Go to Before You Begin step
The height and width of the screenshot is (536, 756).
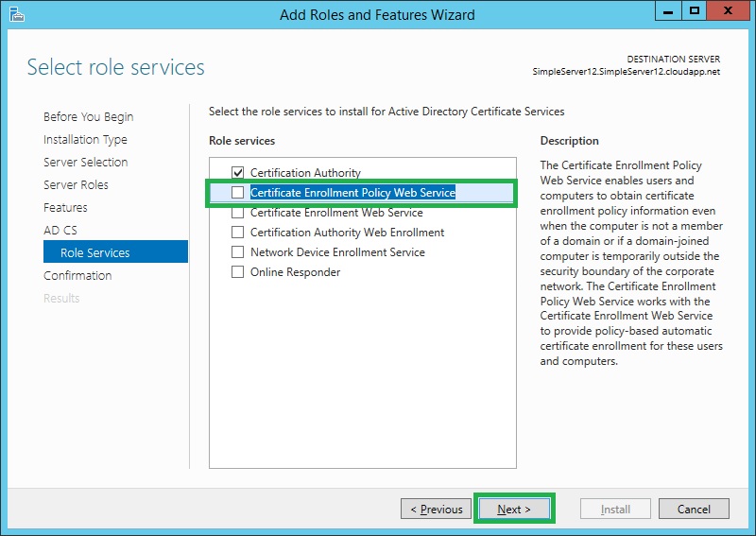click(88, 117)
